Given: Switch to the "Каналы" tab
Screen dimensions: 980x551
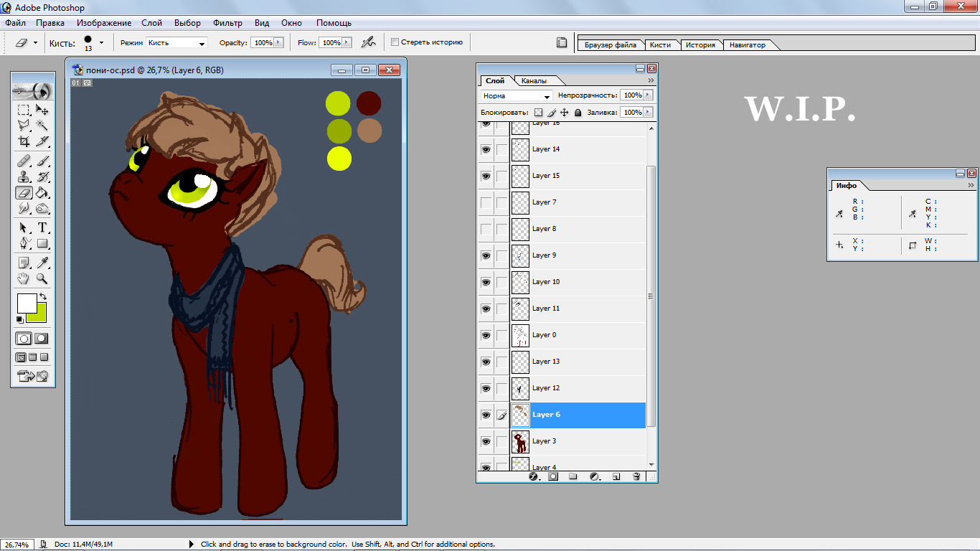Looking at the screenshot, I should (534, 81).
